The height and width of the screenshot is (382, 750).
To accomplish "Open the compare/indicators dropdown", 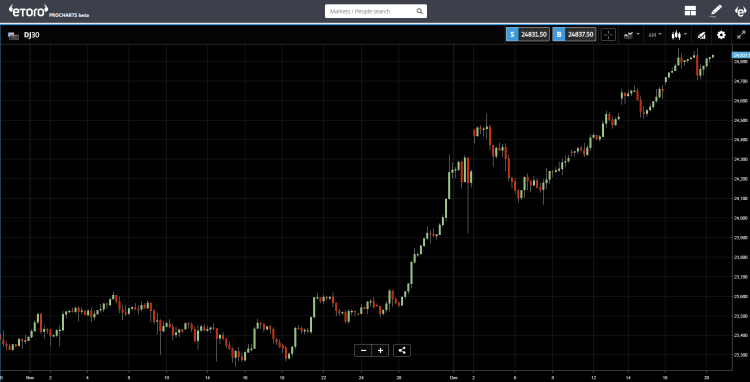I will point(631,35).
